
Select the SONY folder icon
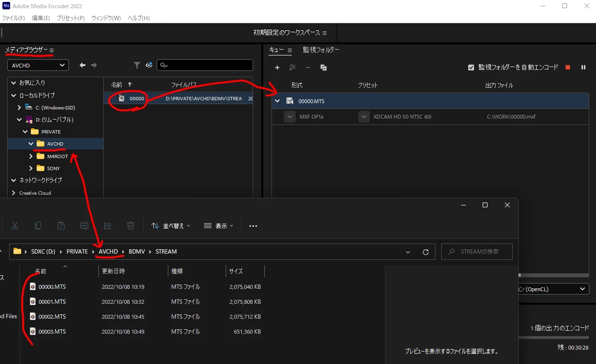(x=40, y=168)
